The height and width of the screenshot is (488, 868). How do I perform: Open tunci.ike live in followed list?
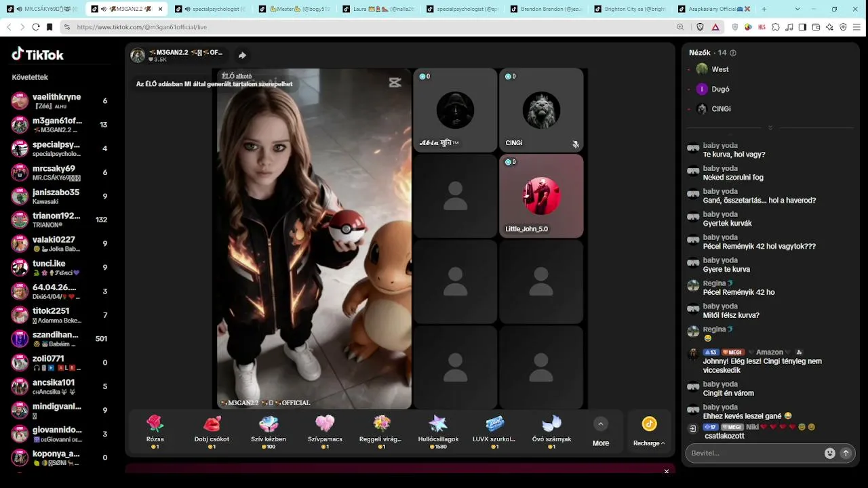click(61, 267)
